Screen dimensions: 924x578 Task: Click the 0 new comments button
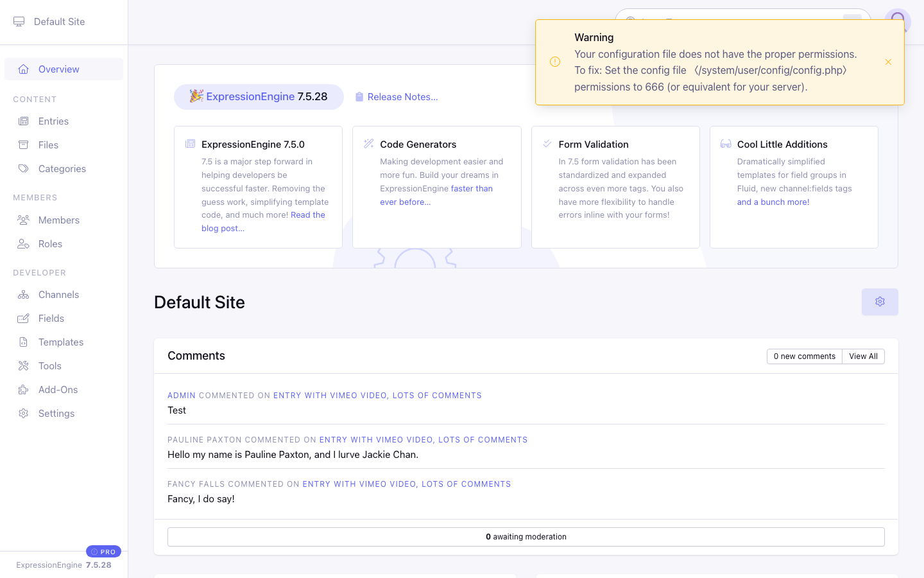click(x=805, y=356)
